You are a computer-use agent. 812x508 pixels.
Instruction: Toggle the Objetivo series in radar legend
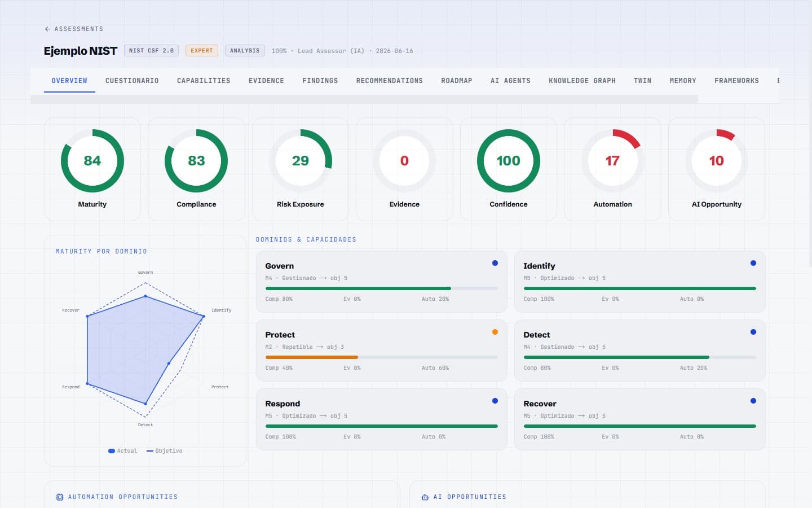pyautogui.click(x=165, y=451)
